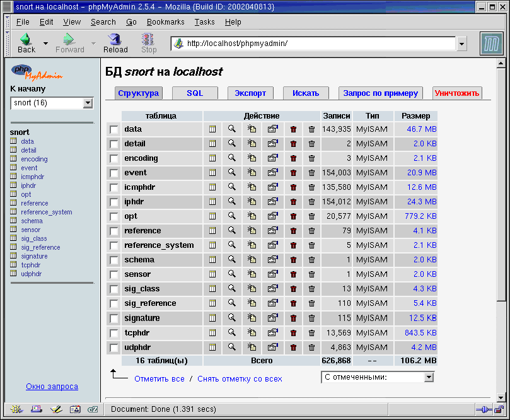The height and width of the screenshot is (420, 510).
Task: Click the 'Снять отметку со всех' link
Action: [x=240, y=378]
